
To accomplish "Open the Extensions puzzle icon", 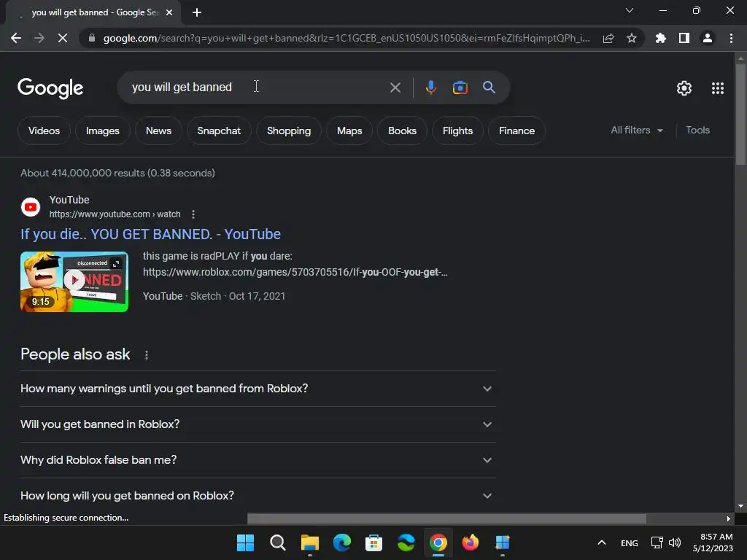I will 661,38.
